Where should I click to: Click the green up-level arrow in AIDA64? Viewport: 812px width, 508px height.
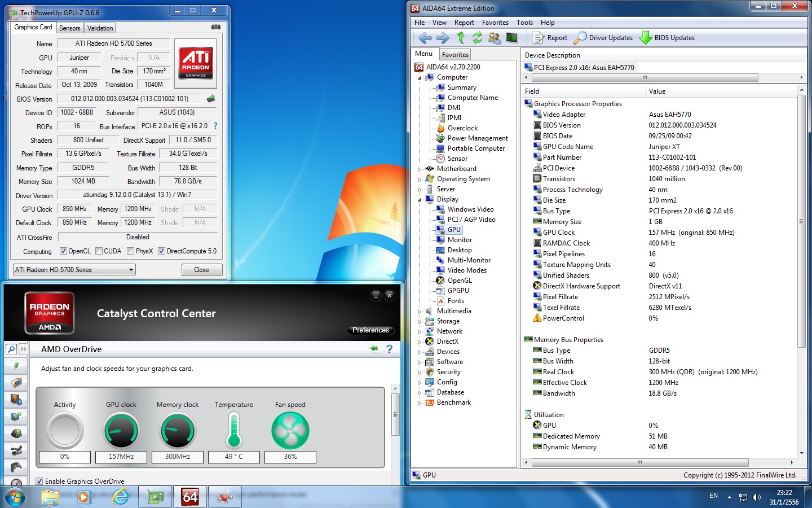pos(461,38)
